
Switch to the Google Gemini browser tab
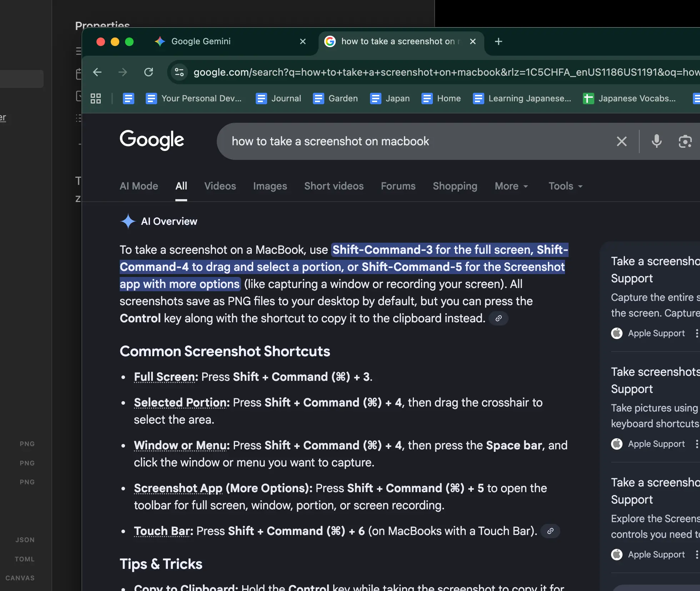(201, 41)
